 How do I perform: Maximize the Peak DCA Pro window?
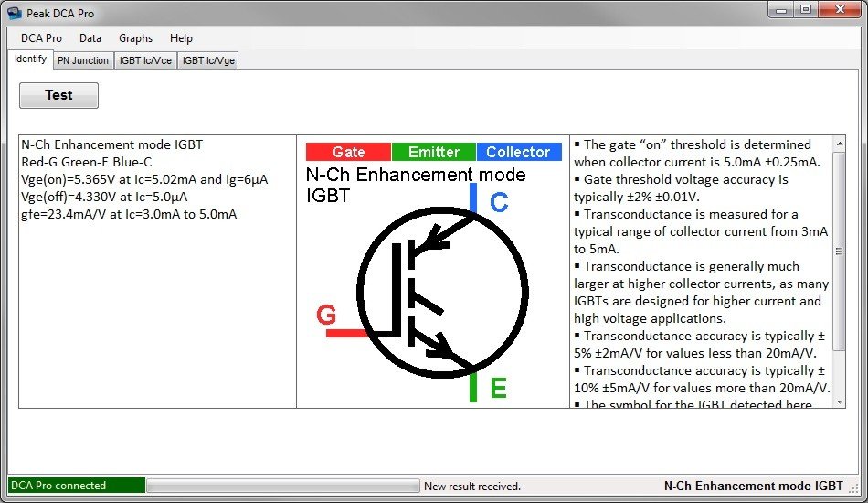(x=806, y=10)
